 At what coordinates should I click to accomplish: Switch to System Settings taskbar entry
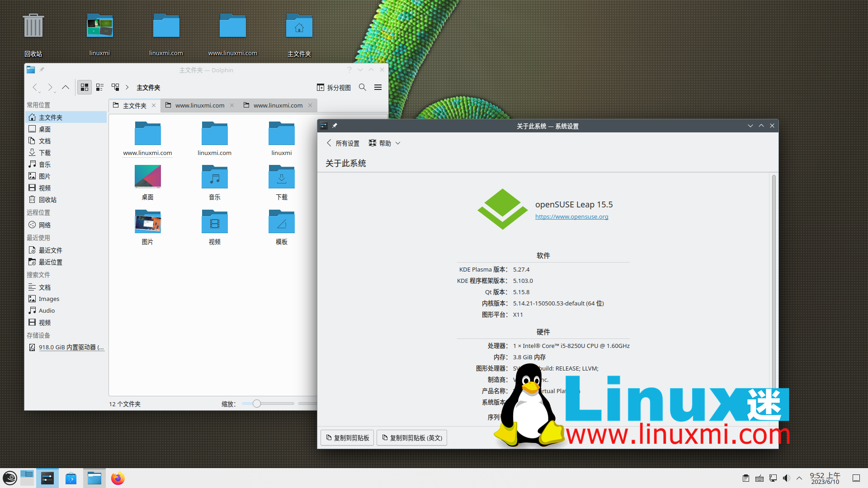47,478
